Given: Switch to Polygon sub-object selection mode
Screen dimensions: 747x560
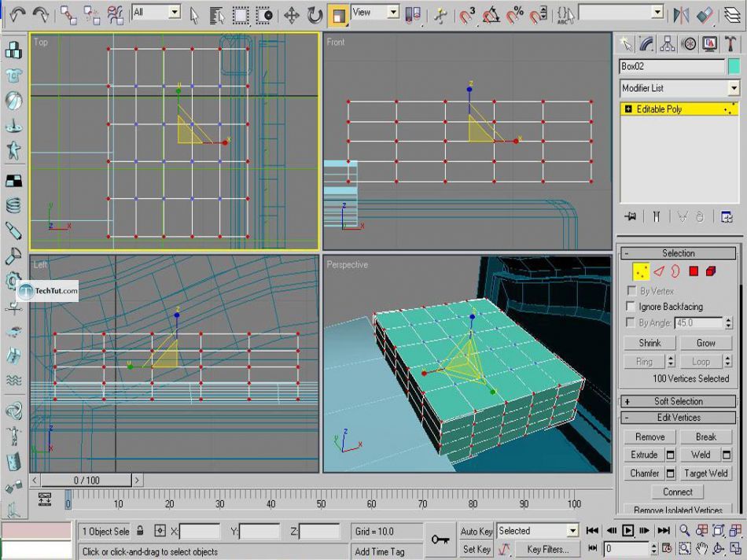Looking at the screenshot, I should [x=694, y=271].
